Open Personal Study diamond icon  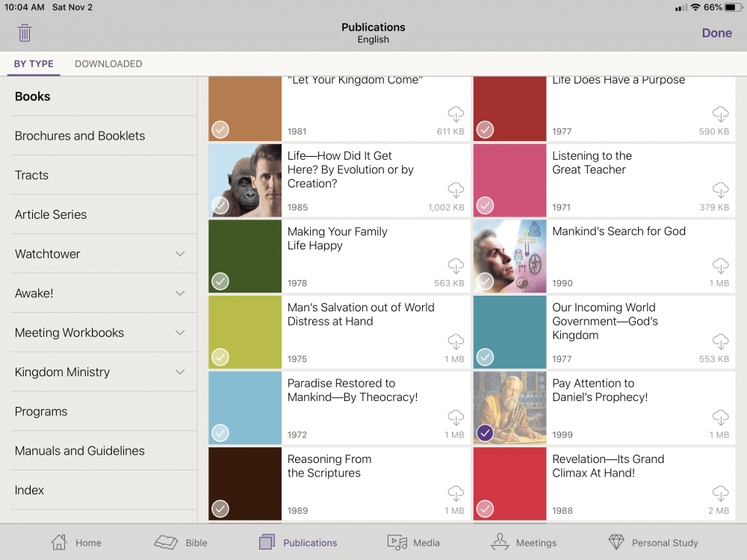pyautogui.click(x=616, y=542)
